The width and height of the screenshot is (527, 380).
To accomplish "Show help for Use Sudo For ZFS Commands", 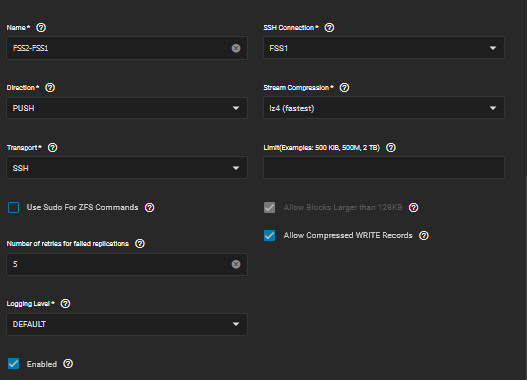I will (x=150, y=208).
